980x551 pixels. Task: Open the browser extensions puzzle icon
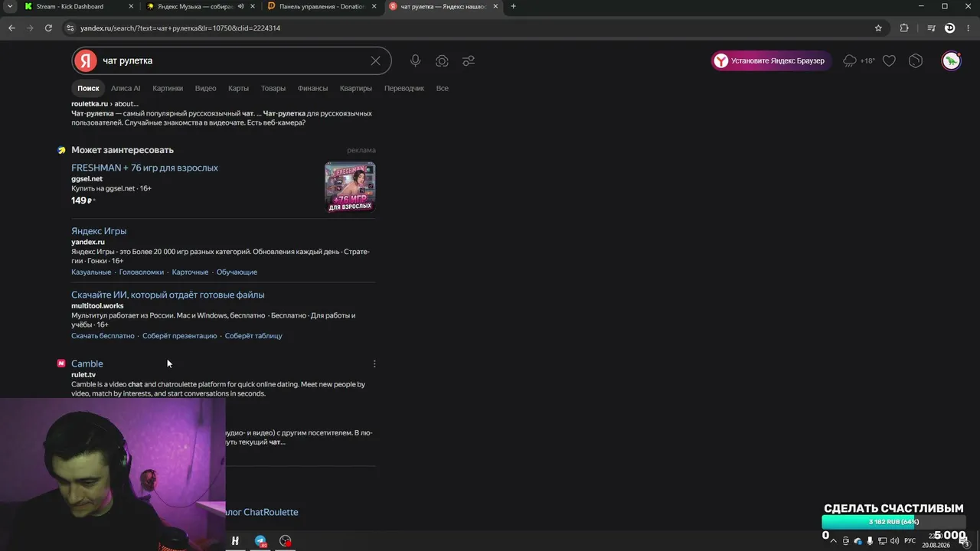tap(904, 28)
